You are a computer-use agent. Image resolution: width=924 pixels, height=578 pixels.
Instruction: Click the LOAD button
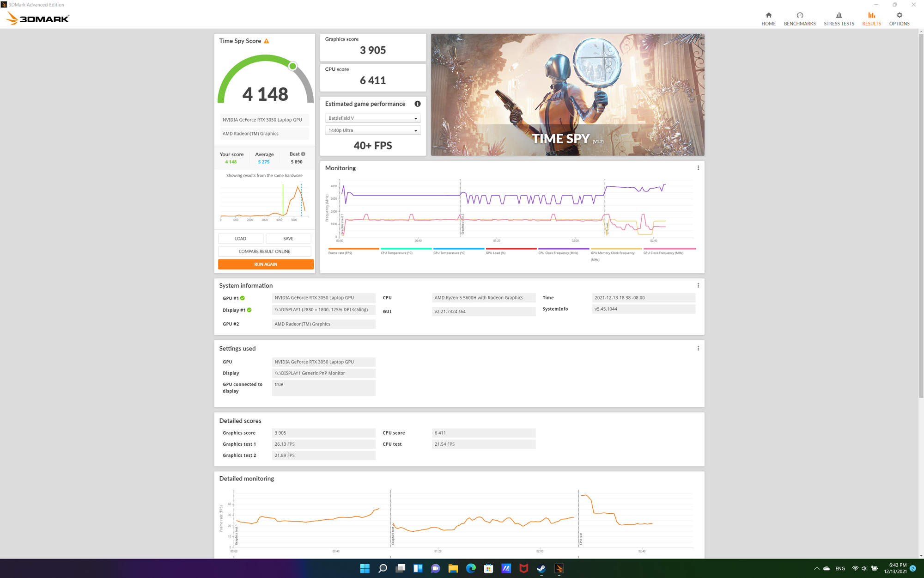coord(241,239)
